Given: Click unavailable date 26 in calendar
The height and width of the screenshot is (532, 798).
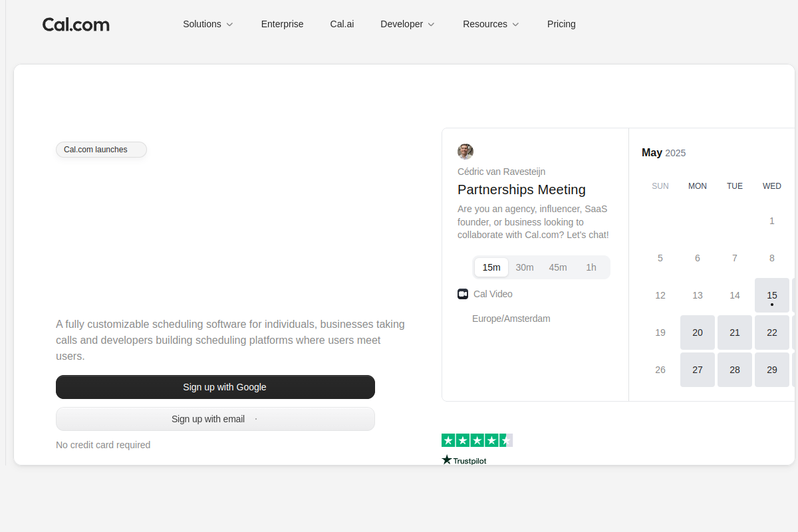Looking at the screenshot, I should coord(660,370).
